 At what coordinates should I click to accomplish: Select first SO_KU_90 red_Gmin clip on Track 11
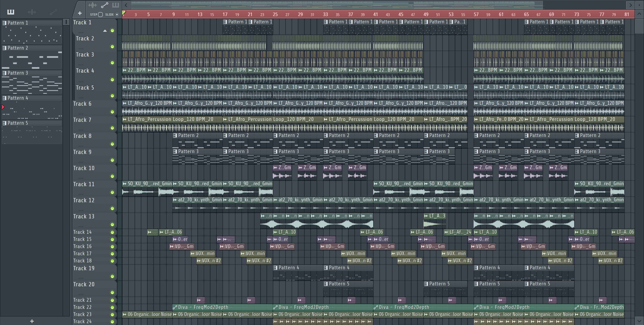click(x=147, y=188)
